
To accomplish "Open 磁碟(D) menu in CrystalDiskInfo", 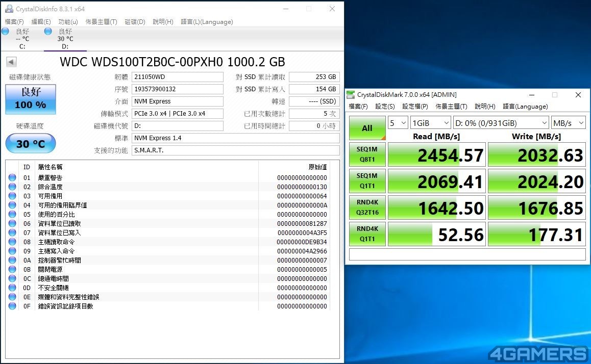I will pos(135,22).
